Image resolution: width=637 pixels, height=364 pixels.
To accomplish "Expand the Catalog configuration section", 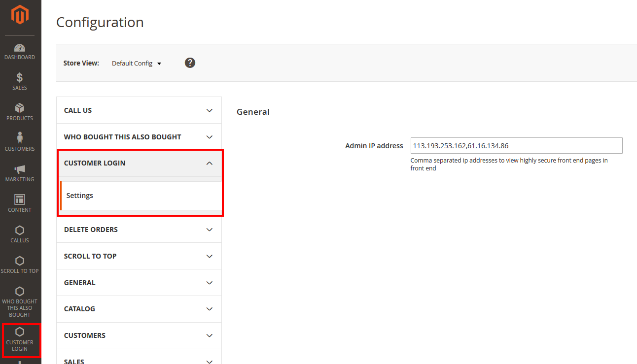I will [139, 309].
